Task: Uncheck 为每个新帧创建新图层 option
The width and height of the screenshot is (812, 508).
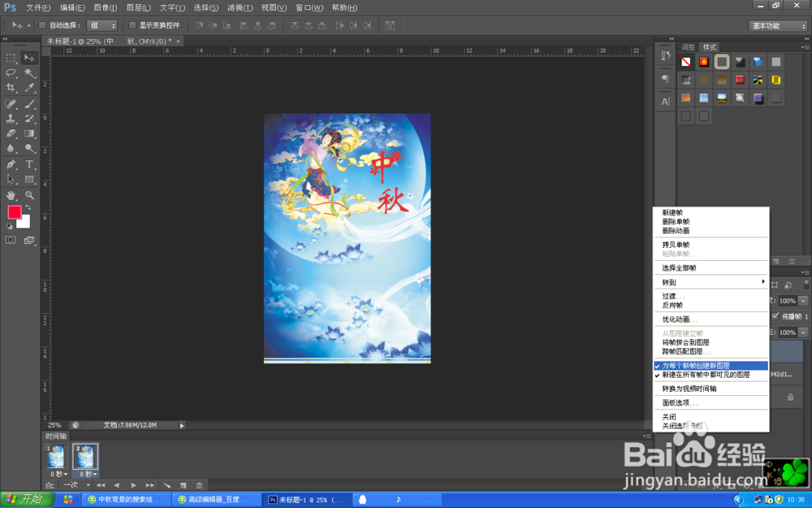Action: click(x=711, y=366)
